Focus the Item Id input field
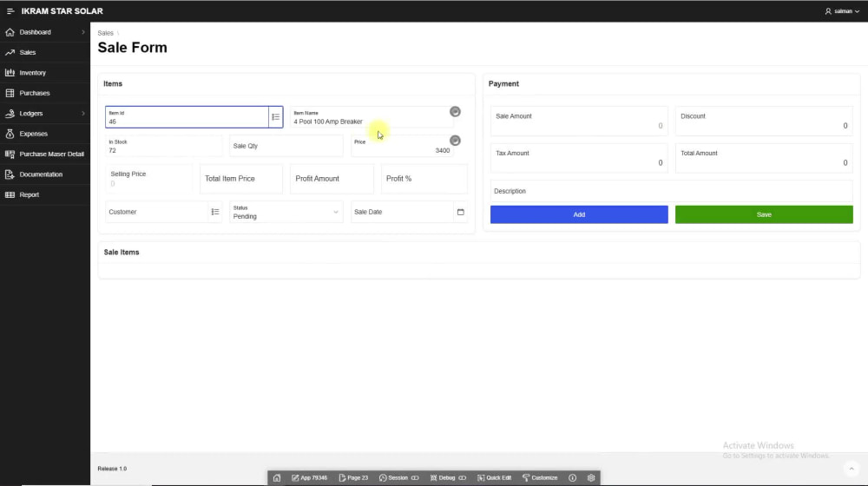 pyautogui.click(x=187, y=117)
